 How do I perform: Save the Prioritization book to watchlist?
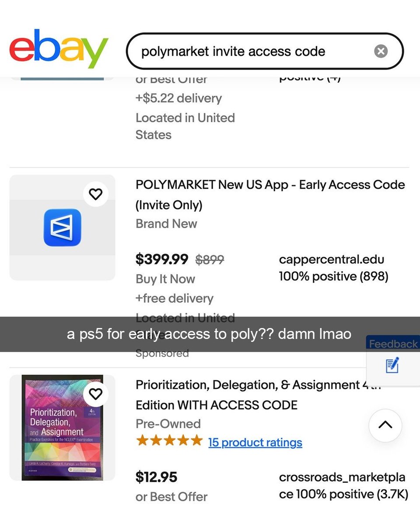point(95,394)
